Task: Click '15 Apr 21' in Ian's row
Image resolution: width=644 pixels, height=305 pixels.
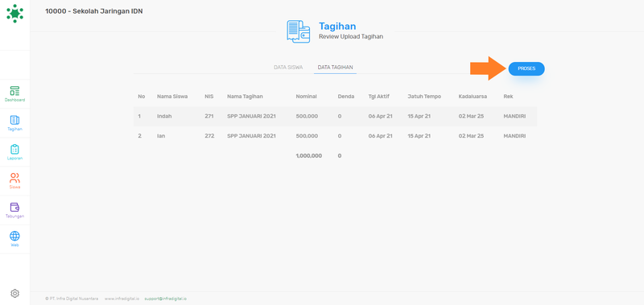Action: tap(419, 136)
